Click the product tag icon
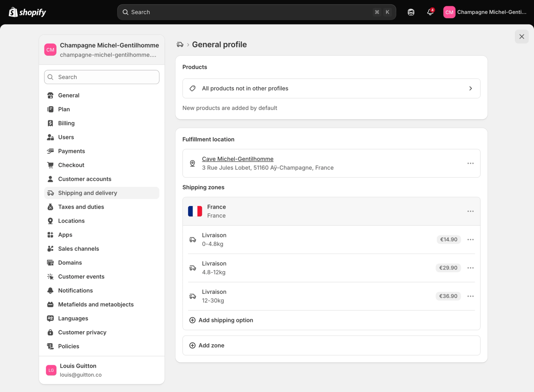 [x=193, y=88]
